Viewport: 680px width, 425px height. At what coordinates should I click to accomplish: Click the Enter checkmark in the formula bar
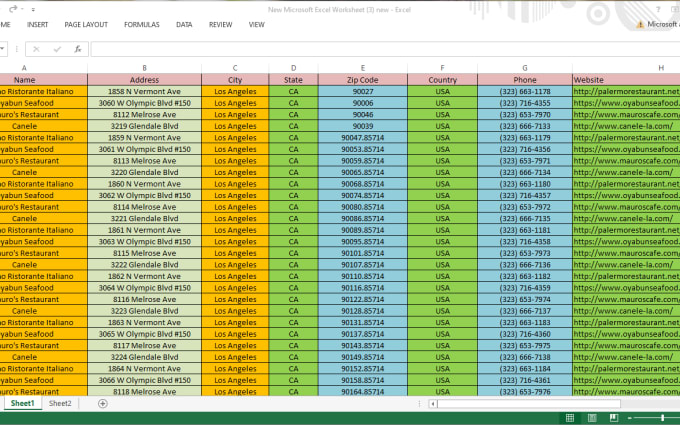57,49
